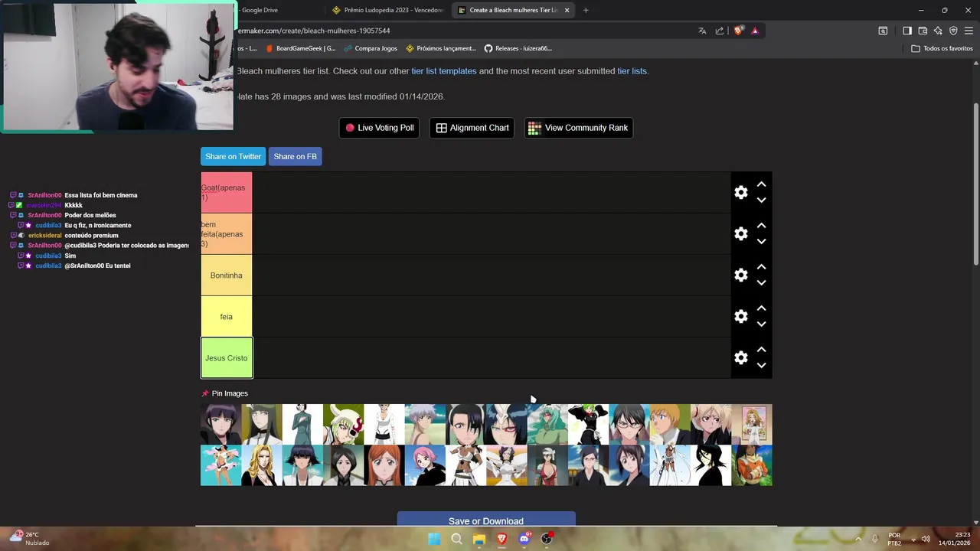Select the Goat tier label
Screen dimensions: 980x551
[x=226, y=193]
